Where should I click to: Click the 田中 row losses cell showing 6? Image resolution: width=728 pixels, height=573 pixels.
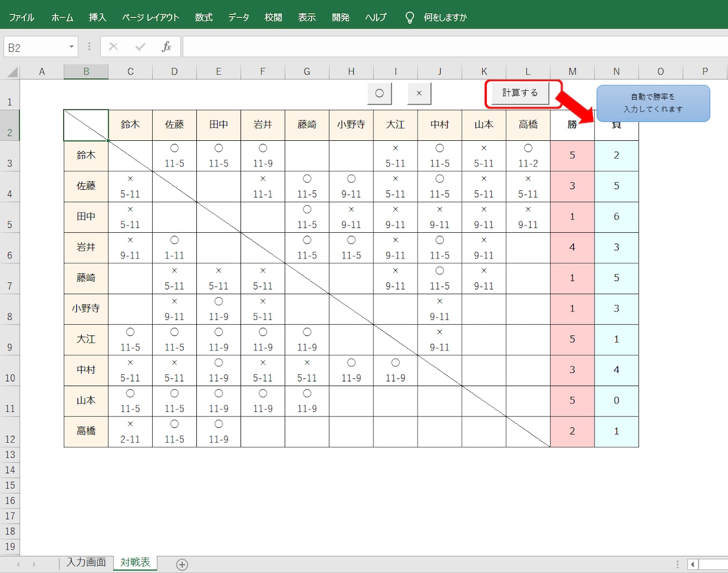616,217
